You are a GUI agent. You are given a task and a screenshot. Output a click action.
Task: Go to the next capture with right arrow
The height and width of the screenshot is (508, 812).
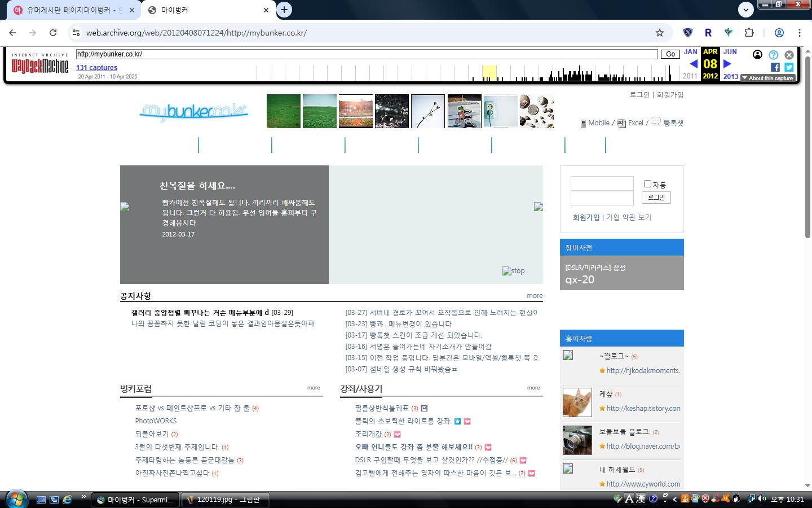tap(727, 64)
